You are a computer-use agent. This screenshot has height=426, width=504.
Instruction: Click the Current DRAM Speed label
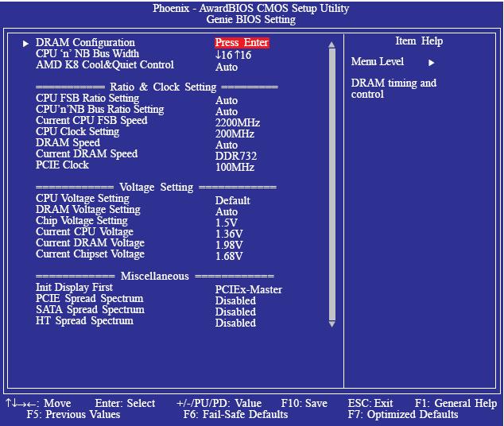87,154
